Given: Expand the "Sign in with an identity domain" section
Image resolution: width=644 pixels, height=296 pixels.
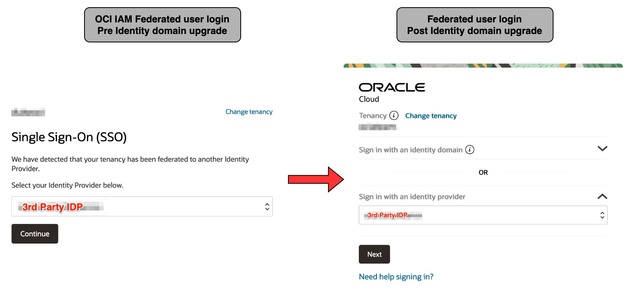Looking at the screenshot, I should tap(602, 148).
